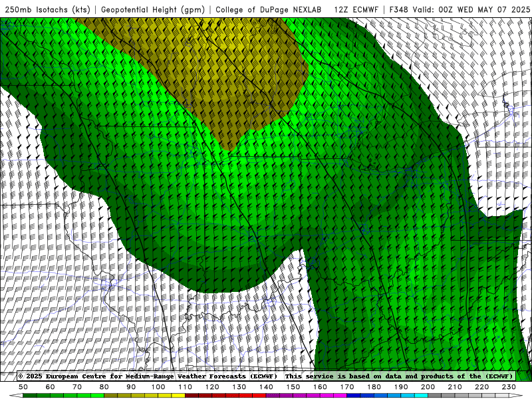
Task: Click the "250mb Isotachs (kts)" title text
Action: pyautogui.click(x=47, y=10)
